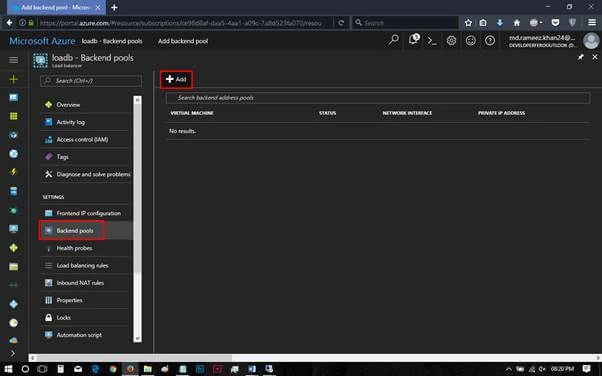Open SQL databases icon in sidebar
This screenshot has width=602, height=376.
click(x=13, y=191)
